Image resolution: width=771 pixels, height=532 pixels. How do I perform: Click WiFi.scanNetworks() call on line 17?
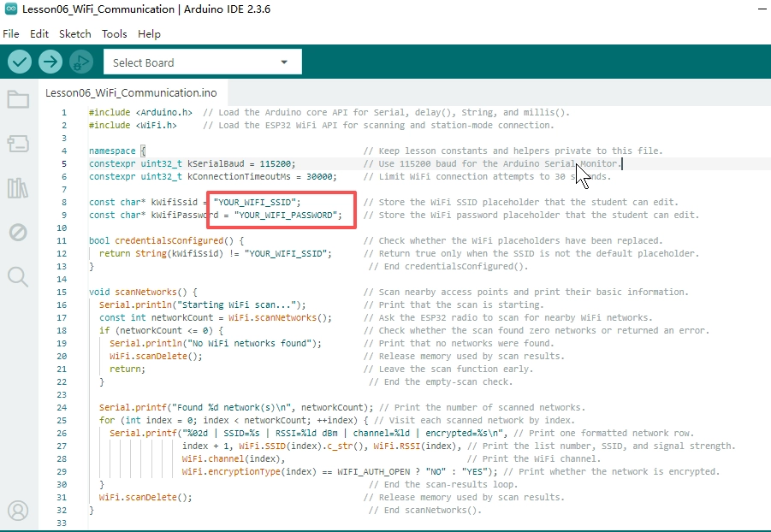pyautogui.click(x=278, y=317)
